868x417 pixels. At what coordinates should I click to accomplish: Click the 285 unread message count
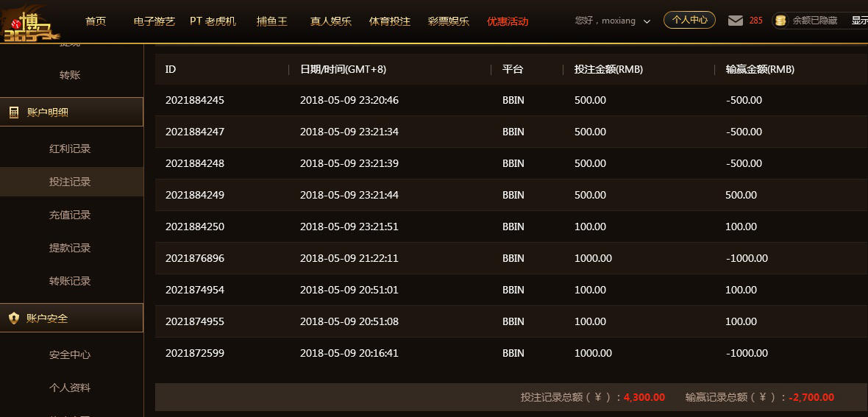coord(755,21)
